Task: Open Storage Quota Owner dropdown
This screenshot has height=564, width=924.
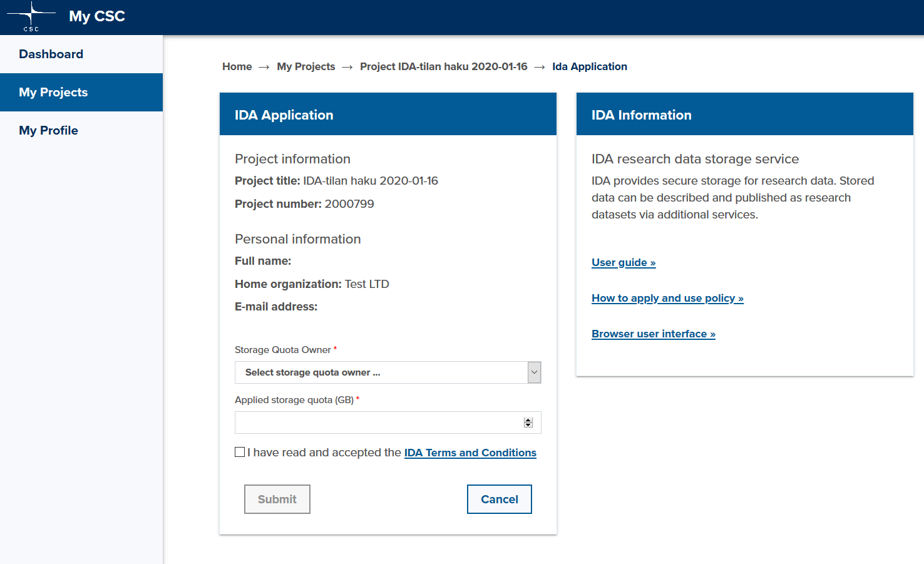Action: [x=388, y=372]
